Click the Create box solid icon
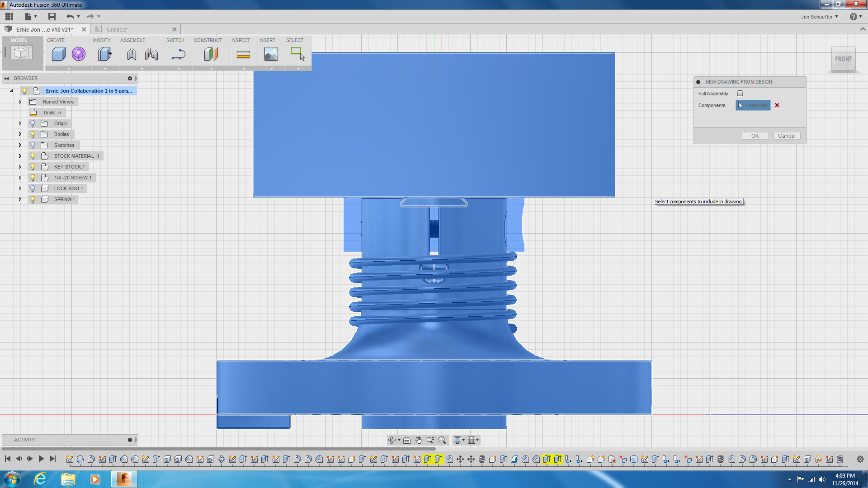The image size is (868, 488). coord(58,54)
